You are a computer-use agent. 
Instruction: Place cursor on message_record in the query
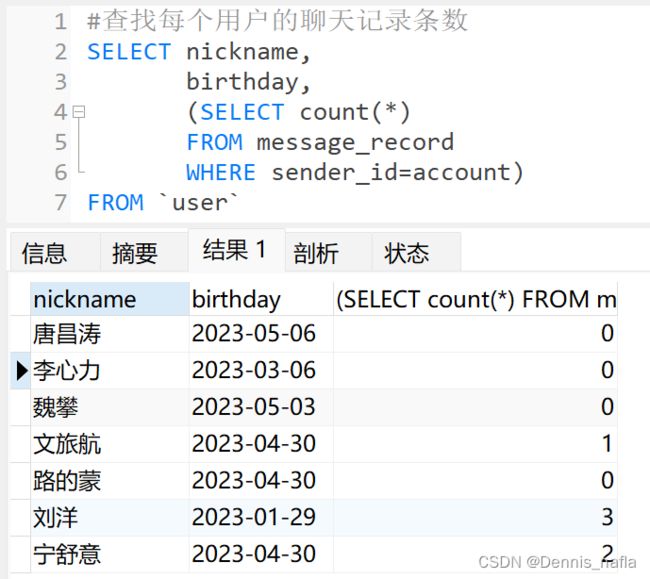point(355,143)
